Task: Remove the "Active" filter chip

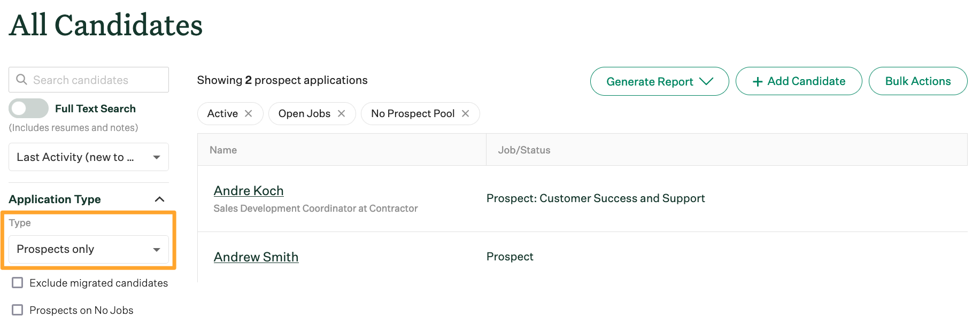Action: coord(249,113)
